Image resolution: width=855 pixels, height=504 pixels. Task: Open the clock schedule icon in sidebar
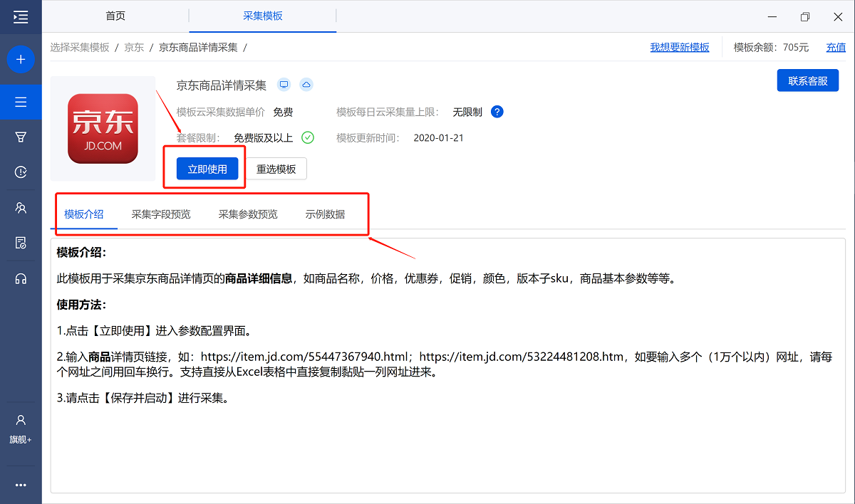coord(21,172)
